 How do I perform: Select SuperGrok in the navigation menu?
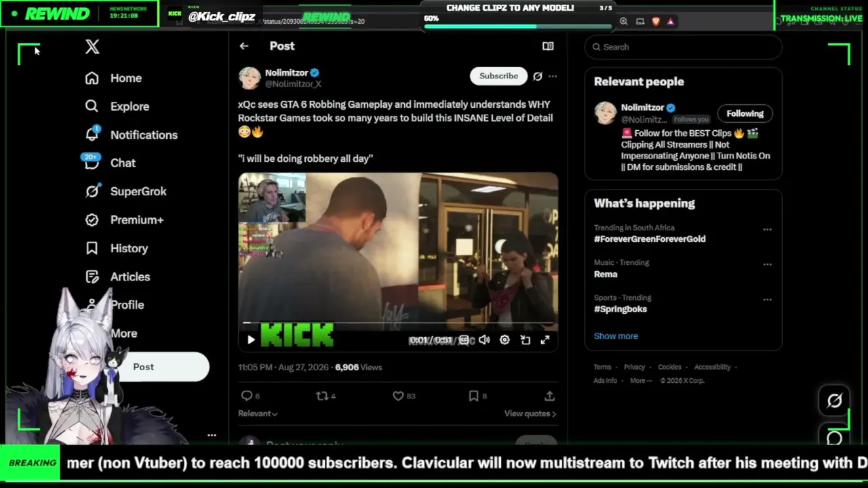pyautogui.click(x=138, y=191)
